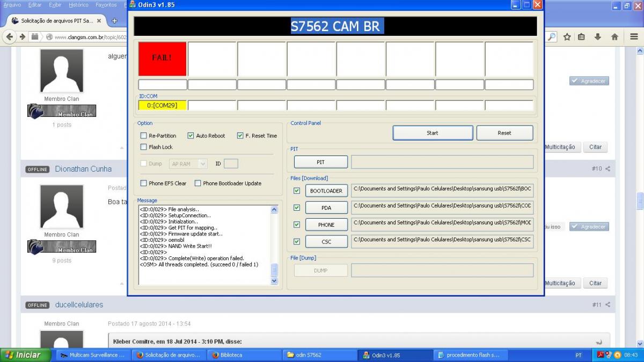The width and height of the screenshot is (644, 362).
Task: Click the search magnifier icon in browser toolbar
Action: pyautogui.click(x=552, y=36)
